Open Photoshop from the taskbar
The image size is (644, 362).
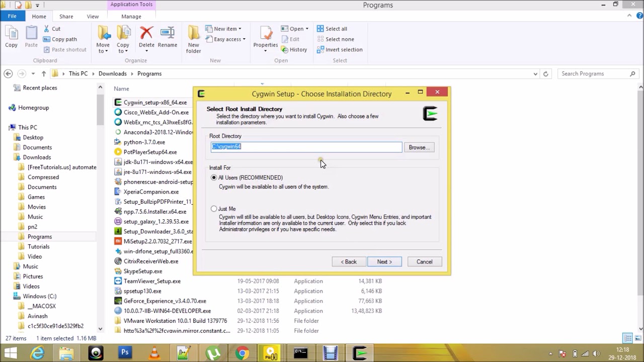[125, 353]
